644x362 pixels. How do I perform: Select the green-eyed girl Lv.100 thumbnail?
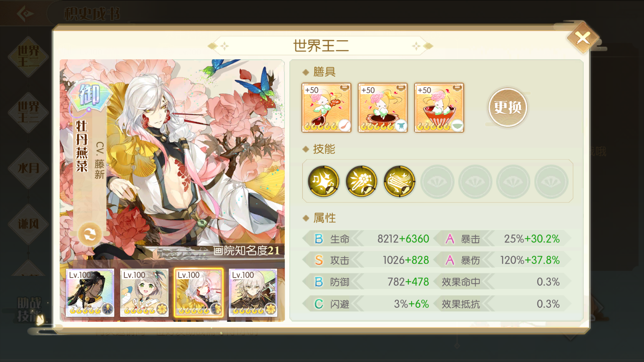144,293
